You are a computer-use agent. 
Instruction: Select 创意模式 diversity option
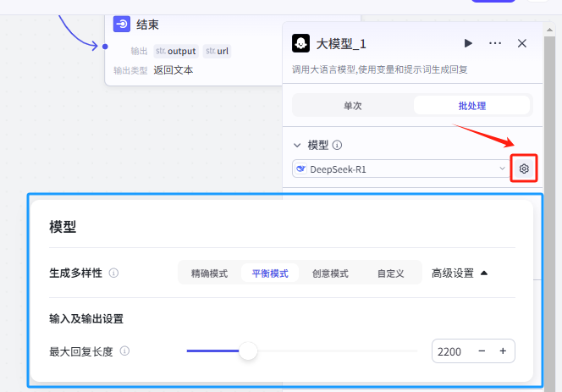click(330, 273)
